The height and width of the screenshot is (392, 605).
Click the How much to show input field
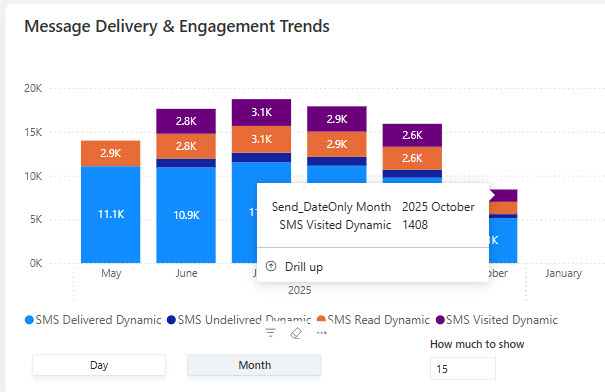[463, 368]
